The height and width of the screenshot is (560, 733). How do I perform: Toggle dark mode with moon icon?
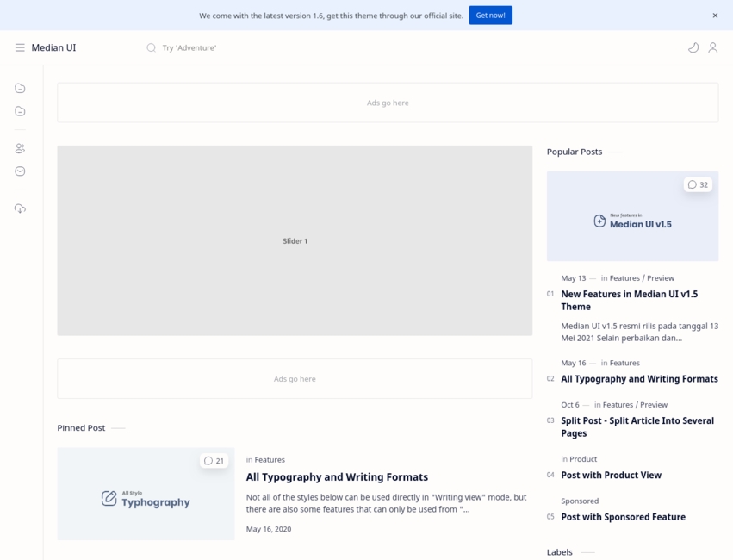click(693, 47)
